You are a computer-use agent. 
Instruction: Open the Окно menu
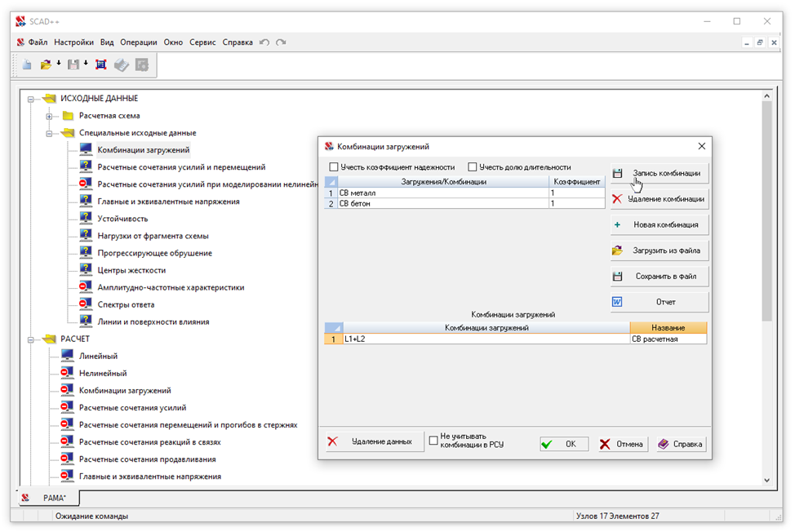coord(173,42)
